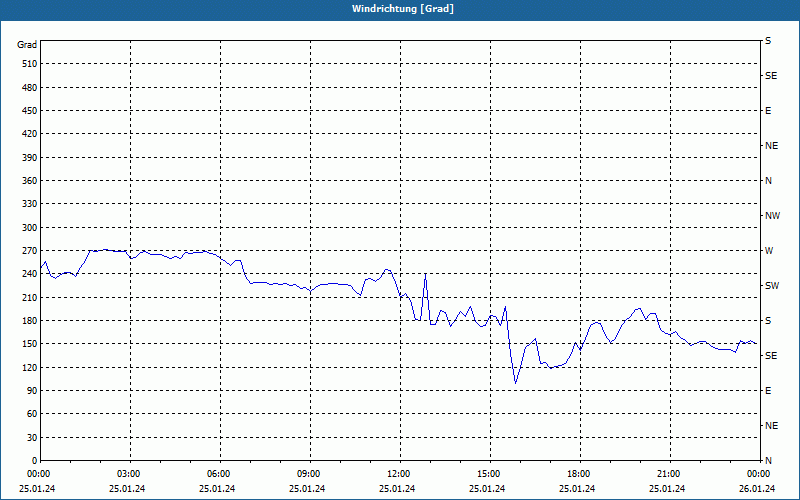The image size is (800, 500).
Task: Click the NE compass label level with 30
Action: (771, 426)
